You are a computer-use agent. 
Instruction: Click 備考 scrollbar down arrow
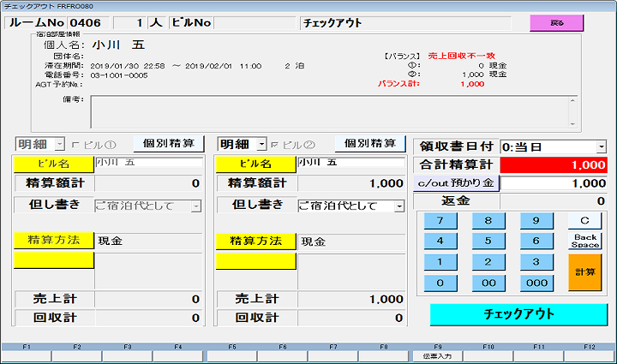click(572, 123)
